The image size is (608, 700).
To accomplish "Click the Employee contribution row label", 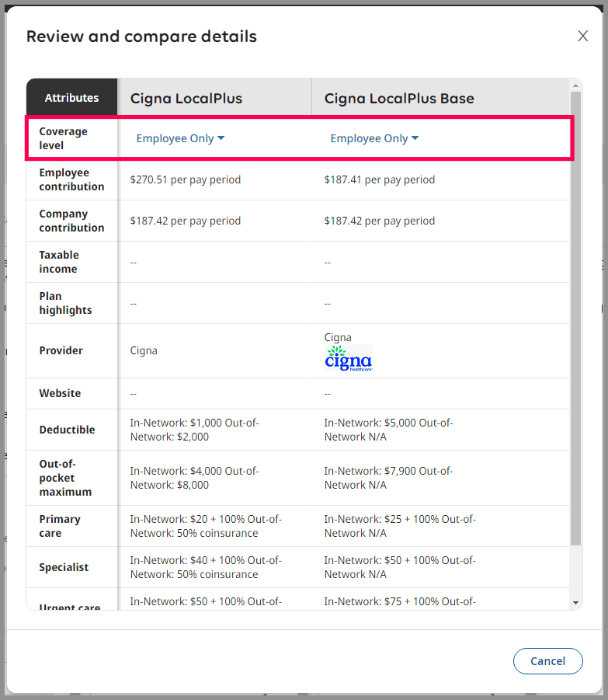I will (x=71, y=179).
